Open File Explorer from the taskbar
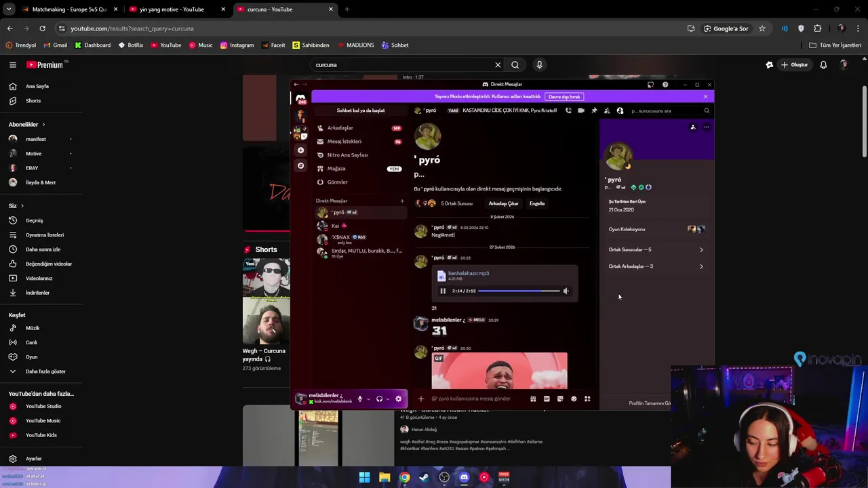Image resolution: width=868 pixels, height=488 pixels. (384, 477)
